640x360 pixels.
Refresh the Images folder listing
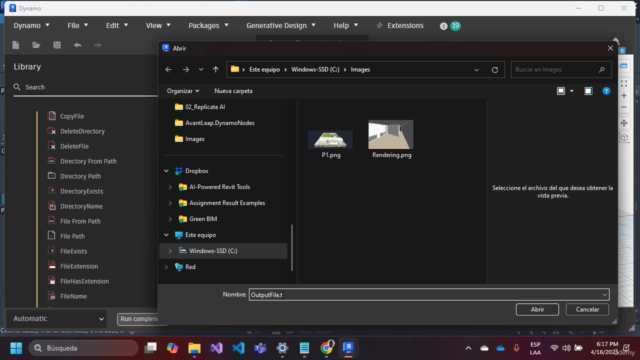[x=495, y=70]
